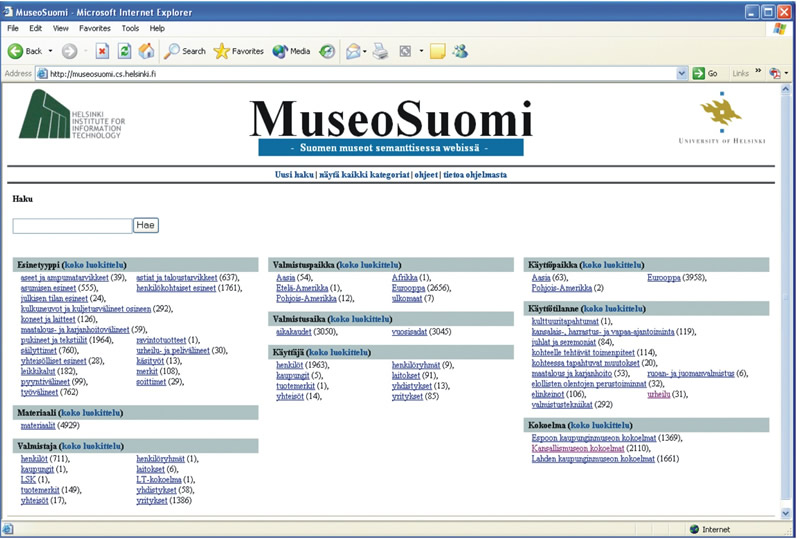
Task: Click the page scrollbar up arrow
Action: [786, 89]
